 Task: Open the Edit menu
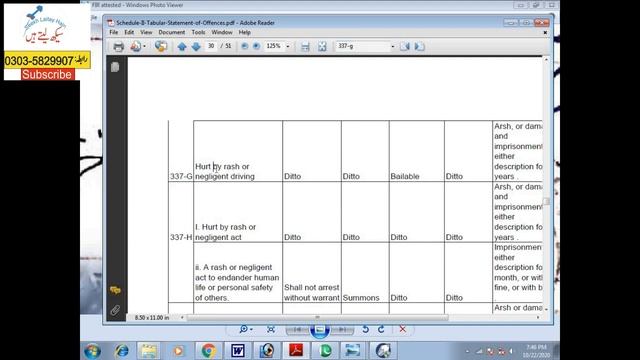coord(129,32)
